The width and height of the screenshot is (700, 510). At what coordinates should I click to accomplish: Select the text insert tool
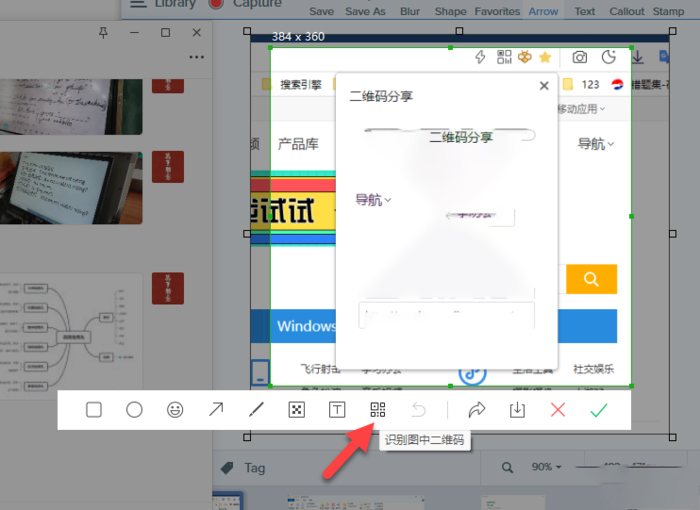pyautogui.click(x=337, y=410)
